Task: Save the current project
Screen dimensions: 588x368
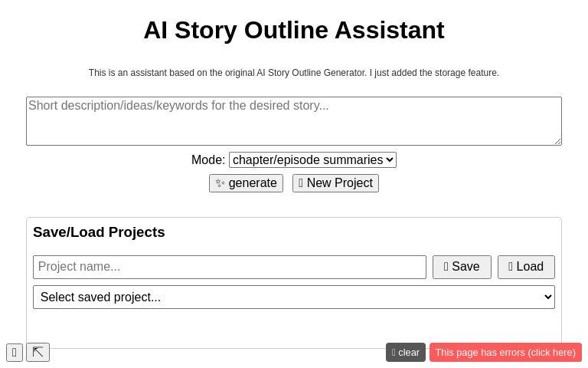Action: pos(462,267)
